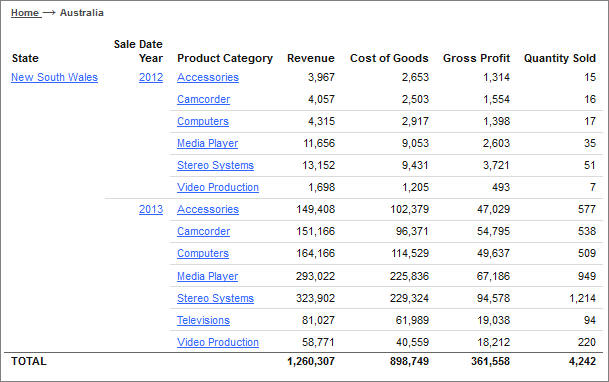Viewport: 609px width, 382px height.
Task: Click the State column header
Action: tap(25, 58)
